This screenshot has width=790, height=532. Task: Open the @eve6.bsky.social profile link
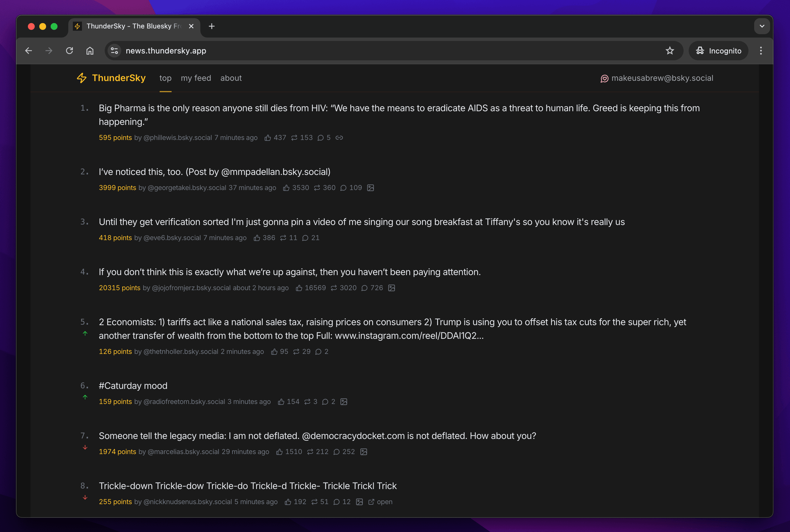tap(172, 238)
